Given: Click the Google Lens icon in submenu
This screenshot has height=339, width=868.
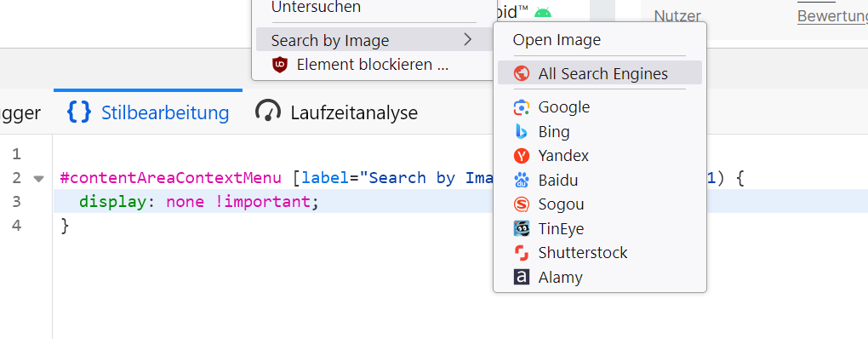Looking at the screenshot, I should [x=522, y=107].
